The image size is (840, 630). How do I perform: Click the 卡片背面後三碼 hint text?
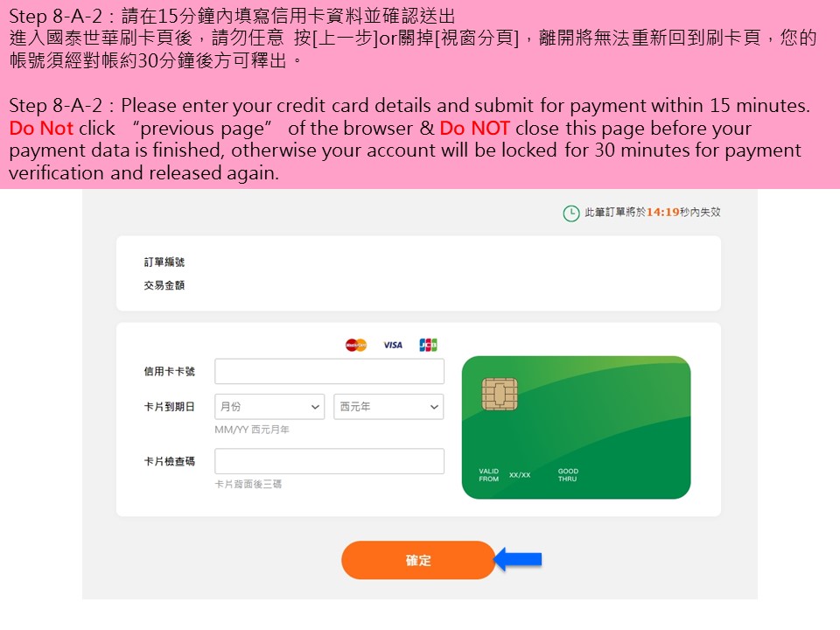pyautogui.click(x=248, y=484)
